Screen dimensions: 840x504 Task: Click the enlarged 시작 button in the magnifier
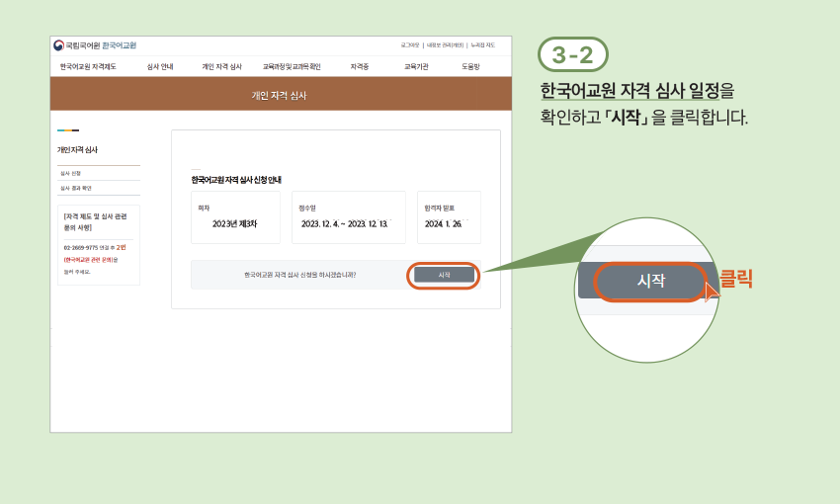point(650,281)
